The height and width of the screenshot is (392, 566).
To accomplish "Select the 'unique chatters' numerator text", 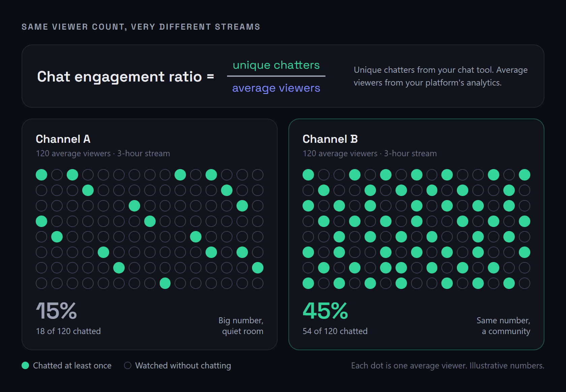I will coord(276,65).
